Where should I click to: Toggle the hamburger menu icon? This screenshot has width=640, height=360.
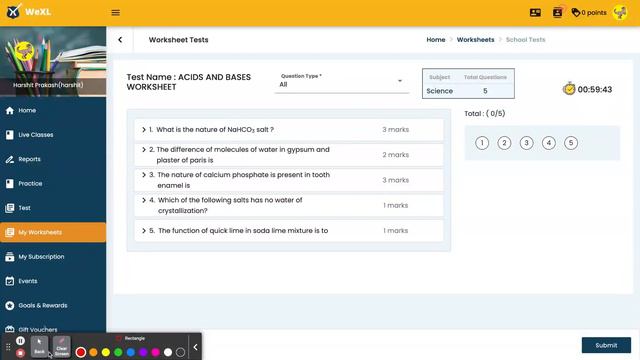click(116, 13)
